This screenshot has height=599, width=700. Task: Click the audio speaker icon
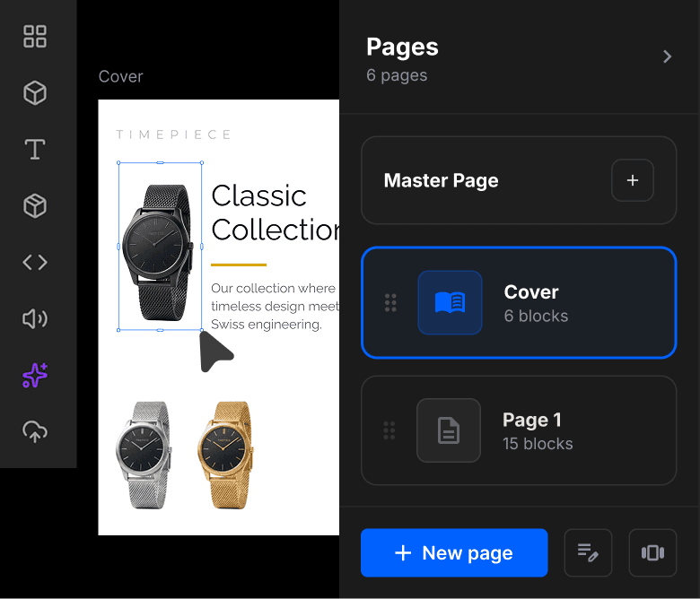35,319
